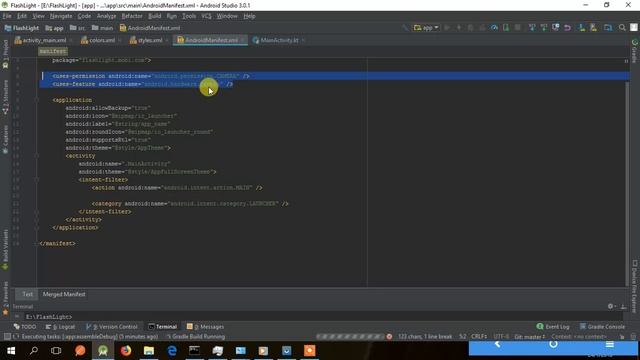Click tool window quick access icon
This screenshot has height=360, width=640.
pyautogui.click(x=7, y=337)
